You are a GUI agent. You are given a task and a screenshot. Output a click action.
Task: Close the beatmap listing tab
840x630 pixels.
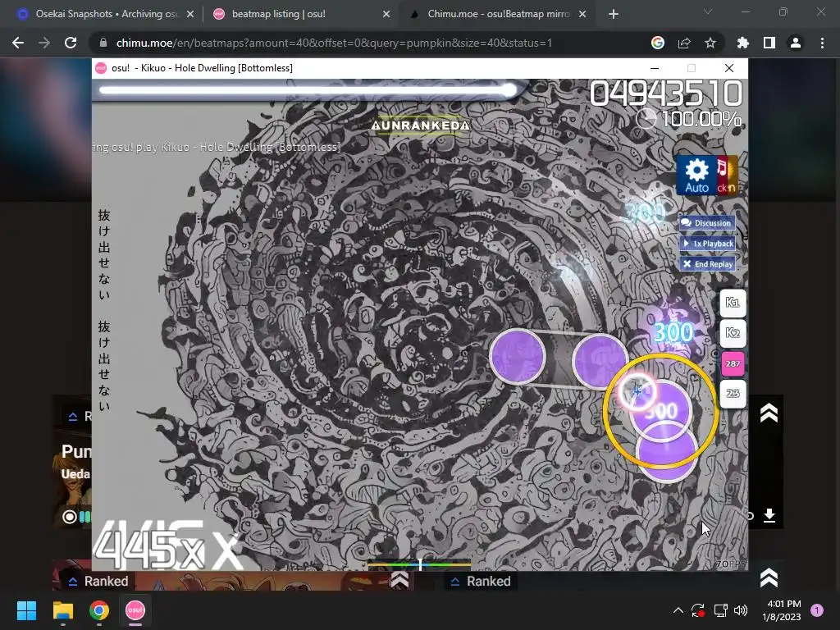(x=386, y=15)
